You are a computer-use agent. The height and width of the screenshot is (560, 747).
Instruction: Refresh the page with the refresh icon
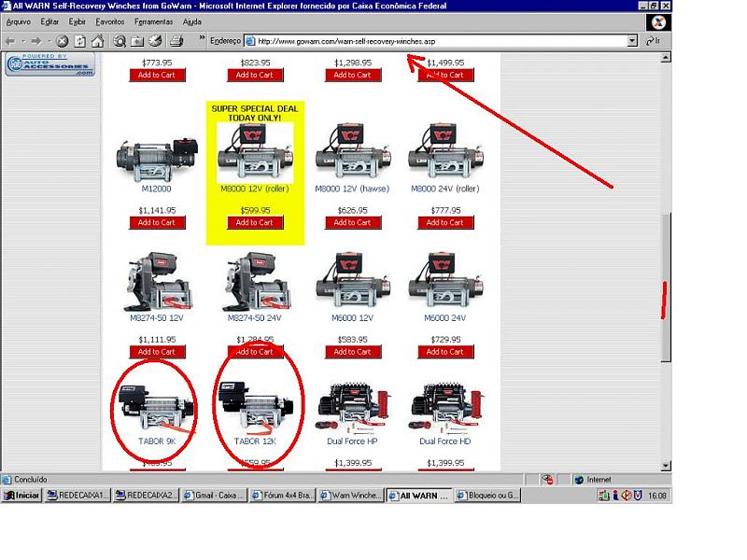(x=80, y=41)
